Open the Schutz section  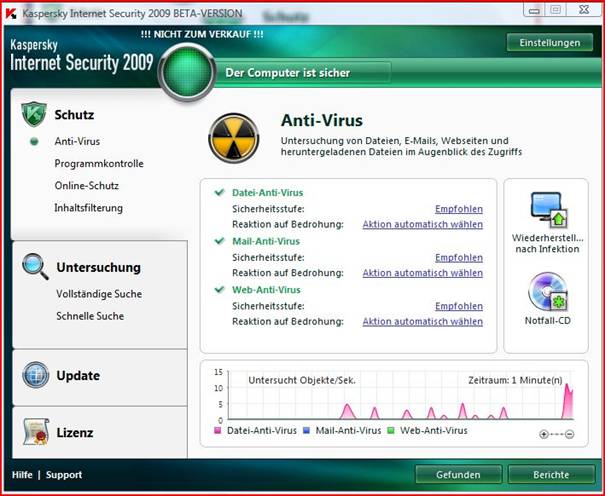74,115
